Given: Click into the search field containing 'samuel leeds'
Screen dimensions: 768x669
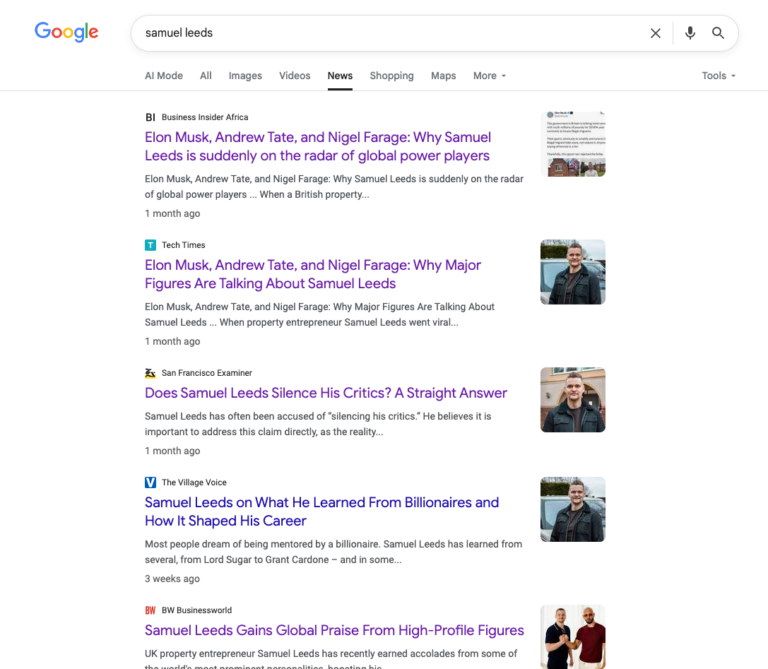Looking at the screenshot, I should coord(380,33).
